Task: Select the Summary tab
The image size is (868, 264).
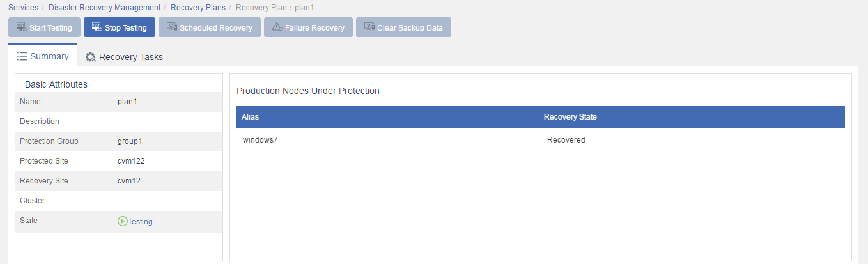Action: [x=43, y=56]
